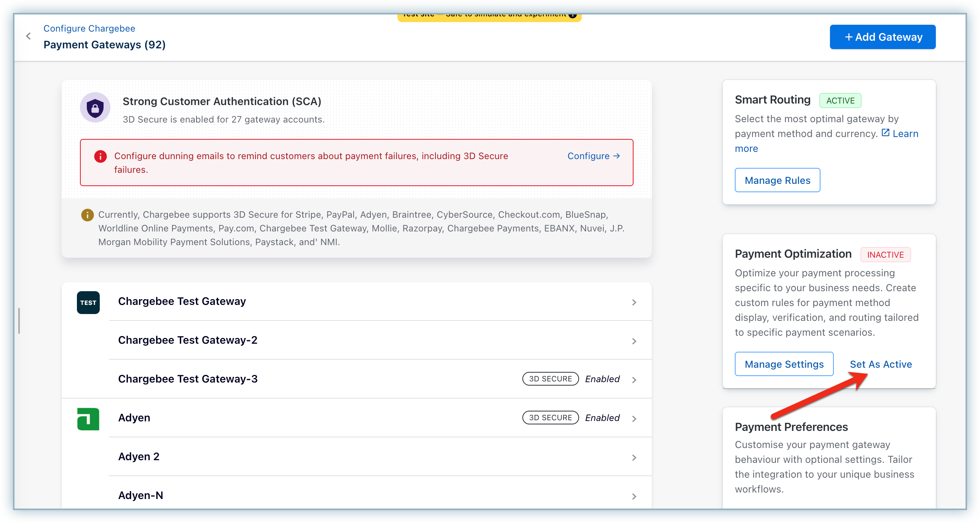Click the Strong Customer Authentication (SCA) heading
The width and height of the screenshot is (980, 523).
point(222,101)
